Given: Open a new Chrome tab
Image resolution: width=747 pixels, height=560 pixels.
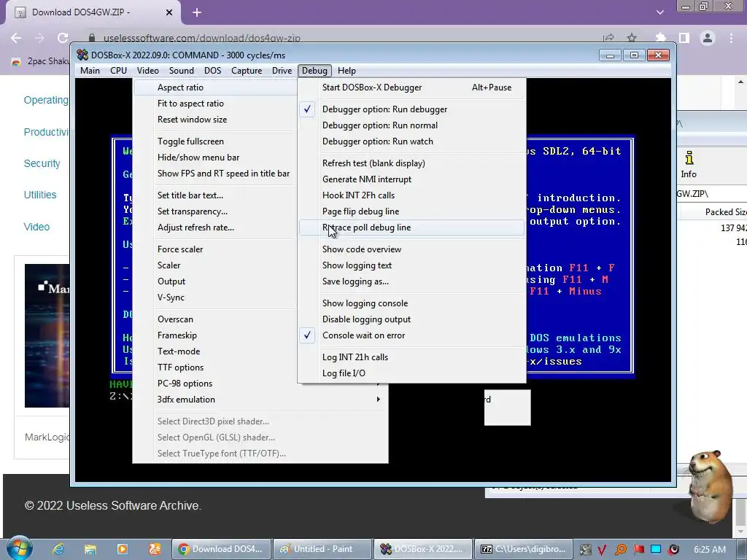Looking at the screenshot, I should [x=197, y=13].
